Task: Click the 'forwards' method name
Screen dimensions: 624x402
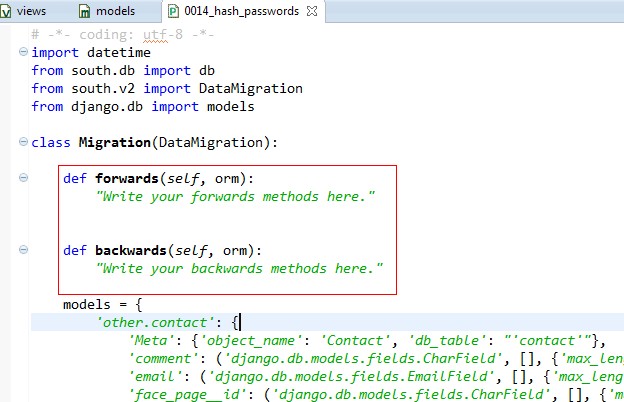Action: point(127,178)
